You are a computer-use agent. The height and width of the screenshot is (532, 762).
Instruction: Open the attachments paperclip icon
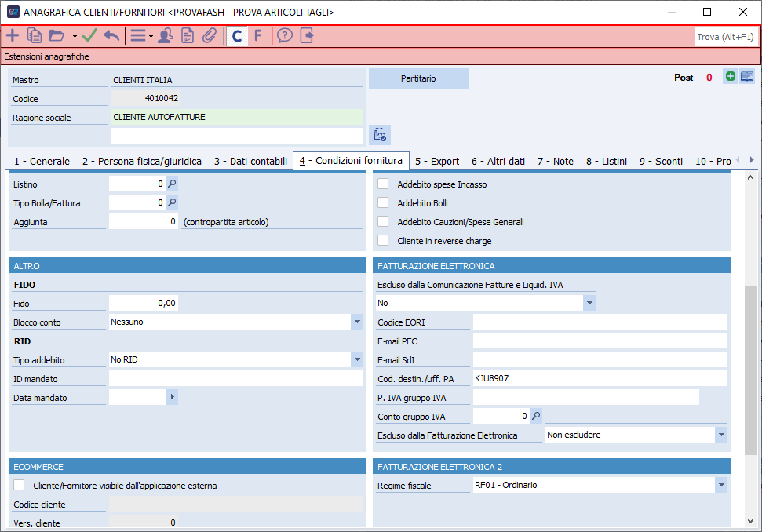click(209, 36)
